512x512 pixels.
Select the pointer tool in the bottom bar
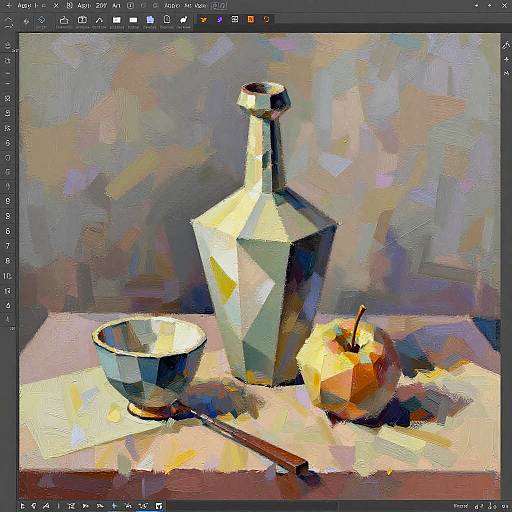[x=22, y=506]
